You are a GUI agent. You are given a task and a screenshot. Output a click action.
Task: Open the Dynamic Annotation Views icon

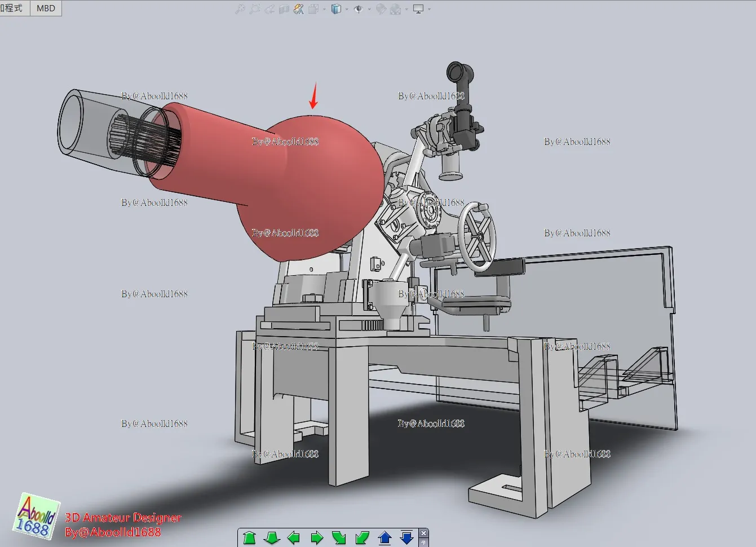(x=299, y=9)
